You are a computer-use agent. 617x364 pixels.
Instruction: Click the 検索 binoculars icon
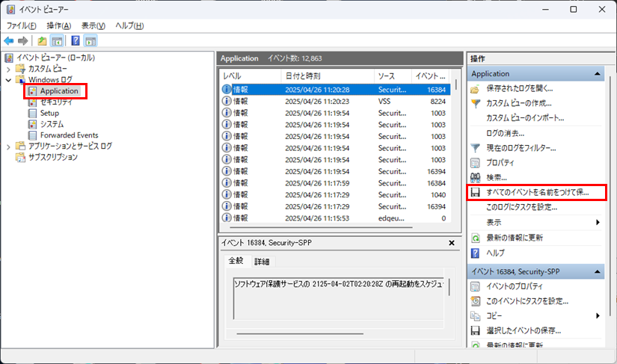476,178
